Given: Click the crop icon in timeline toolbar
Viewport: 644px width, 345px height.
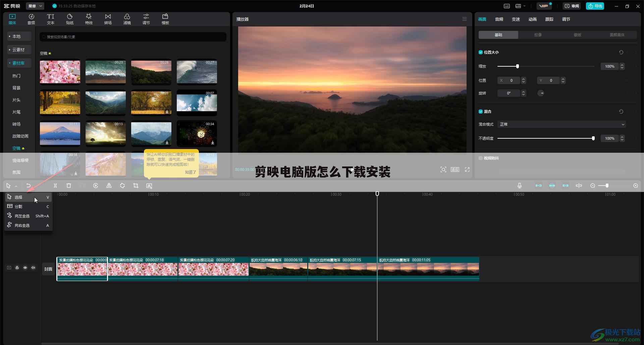Looking at the screenshot, I should [136, 186].
